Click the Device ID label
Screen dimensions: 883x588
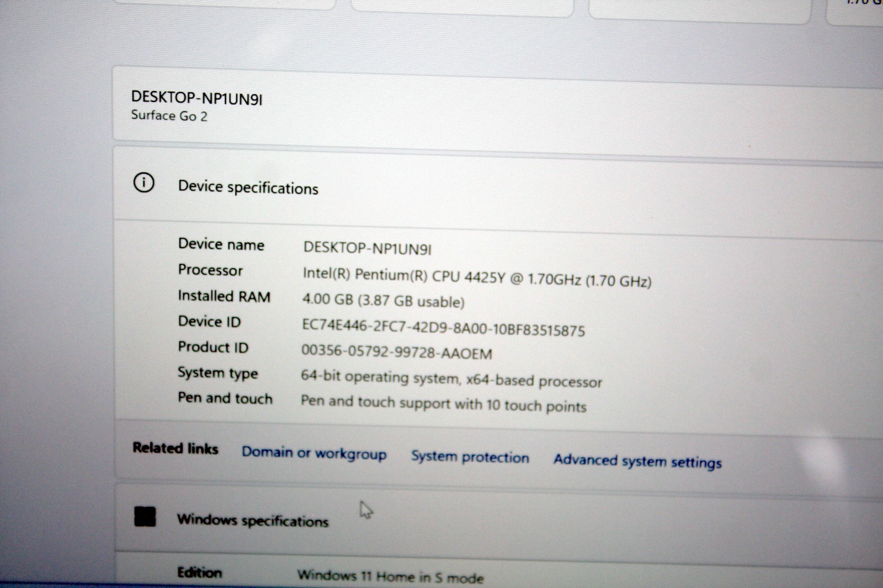coord(209,321)
